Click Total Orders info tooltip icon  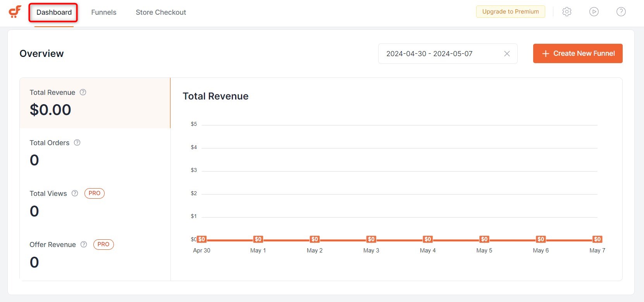[x=77, y=142]
